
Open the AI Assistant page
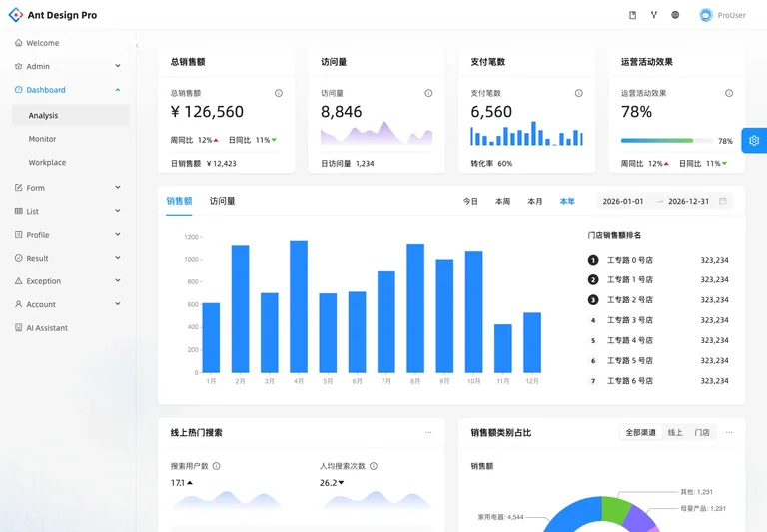(x=71, y=328)
